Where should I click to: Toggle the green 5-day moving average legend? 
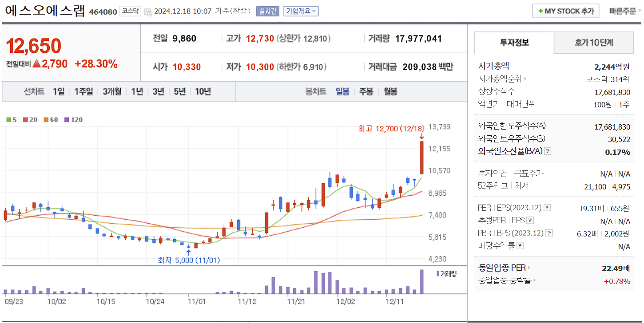(x=8, y=119)
